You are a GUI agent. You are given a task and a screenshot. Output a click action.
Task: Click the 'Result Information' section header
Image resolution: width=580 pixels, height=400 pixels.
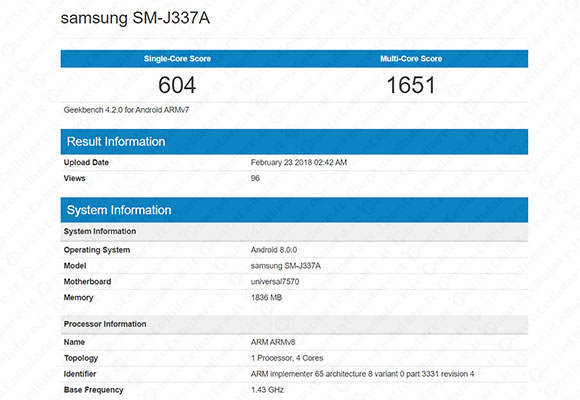click(294, 142)
